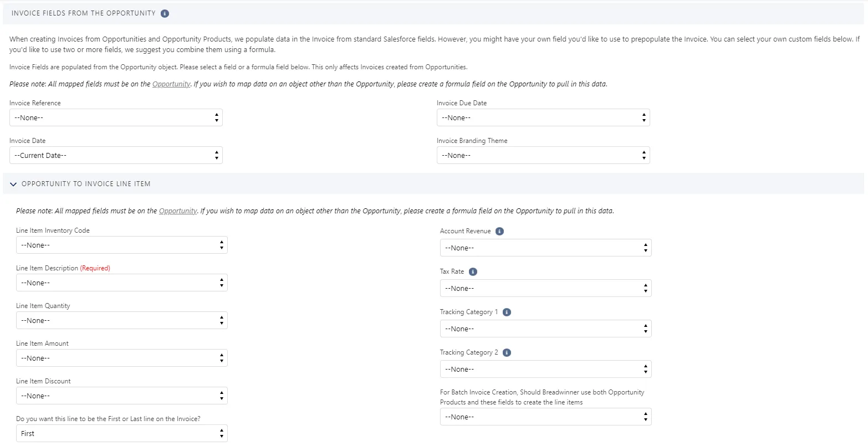Collapse the Opportunity to Invoice Line Item section
This screenshot has width=868, height=446.
tap(13, 184)
